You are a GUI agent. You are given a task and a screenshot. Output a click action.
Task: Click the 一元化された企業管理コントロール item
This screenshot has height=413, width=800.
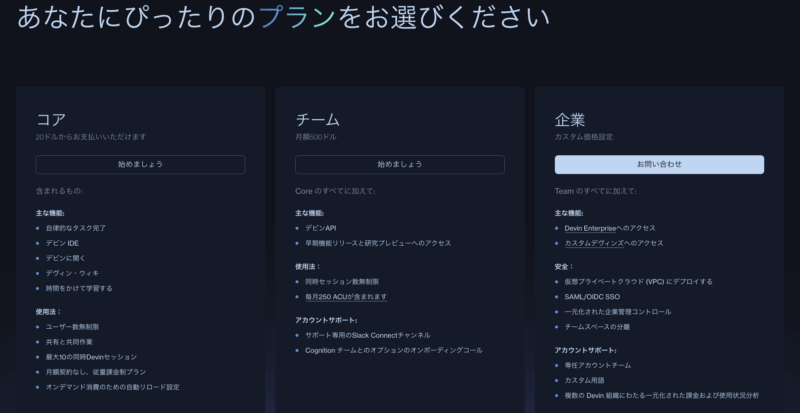point(618,311)
